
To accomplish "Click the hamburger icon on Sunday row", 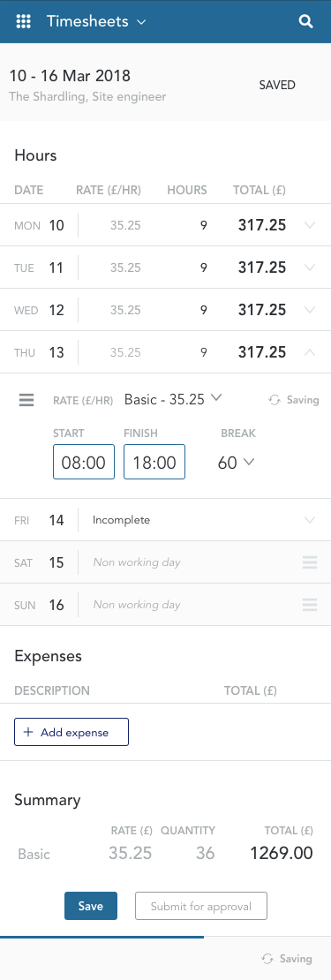I will pos(310,605).
